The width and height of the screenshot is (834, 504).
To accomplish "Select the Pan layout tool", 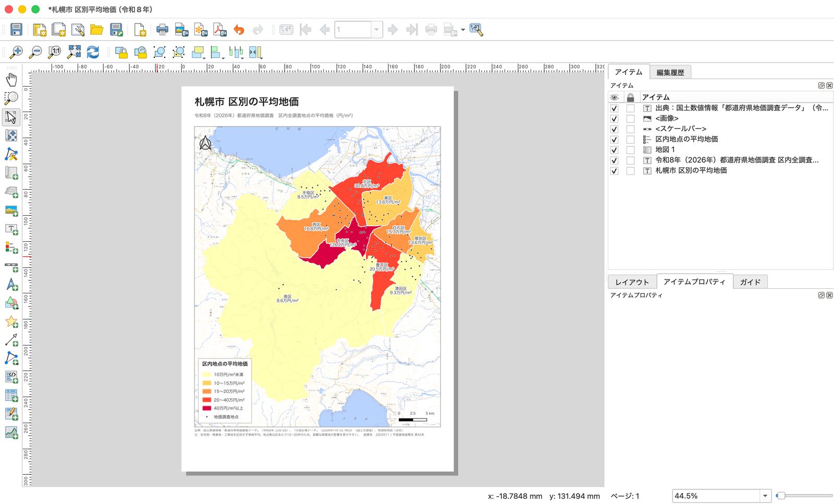I will click(11, 79).
